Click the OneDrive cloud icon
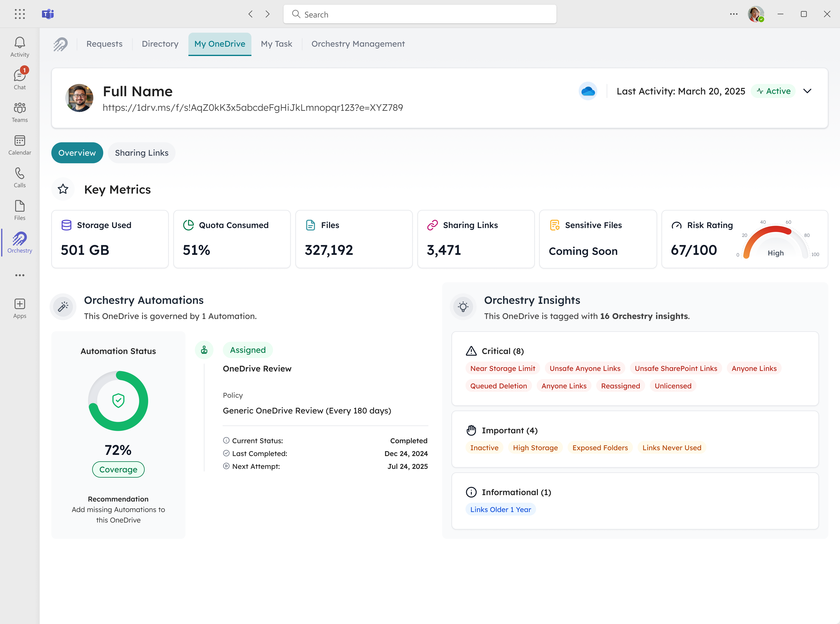The height and width of the screenshot is (624, 840). coord(588,91)
